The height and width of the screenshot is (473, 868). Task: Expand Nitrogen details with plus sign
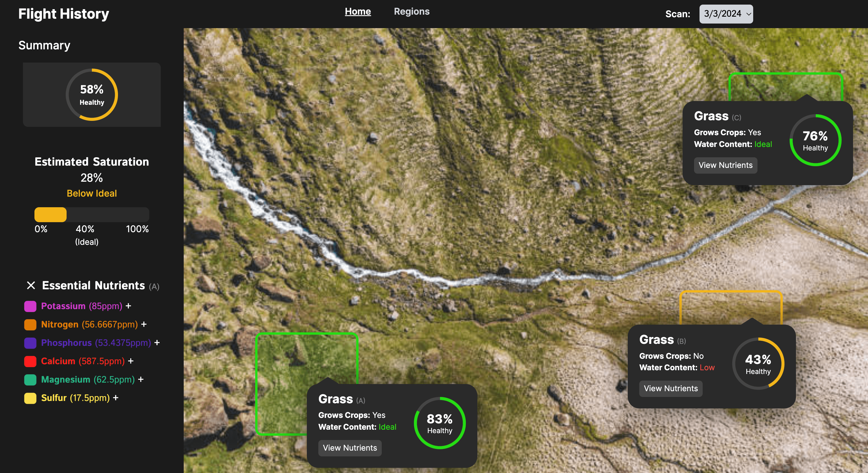[x=144, y=324]
